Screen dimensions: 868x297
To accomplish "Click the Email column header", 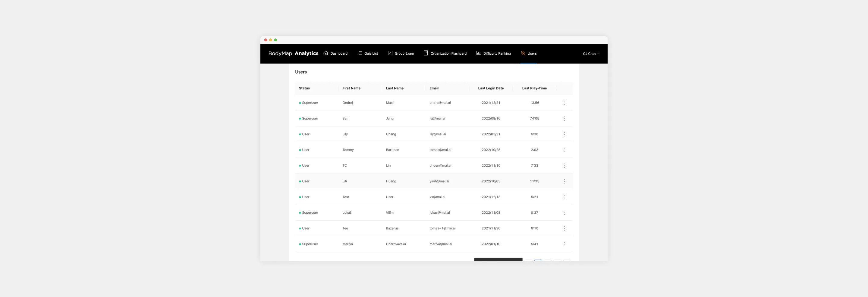I will [x=434, y=88].
